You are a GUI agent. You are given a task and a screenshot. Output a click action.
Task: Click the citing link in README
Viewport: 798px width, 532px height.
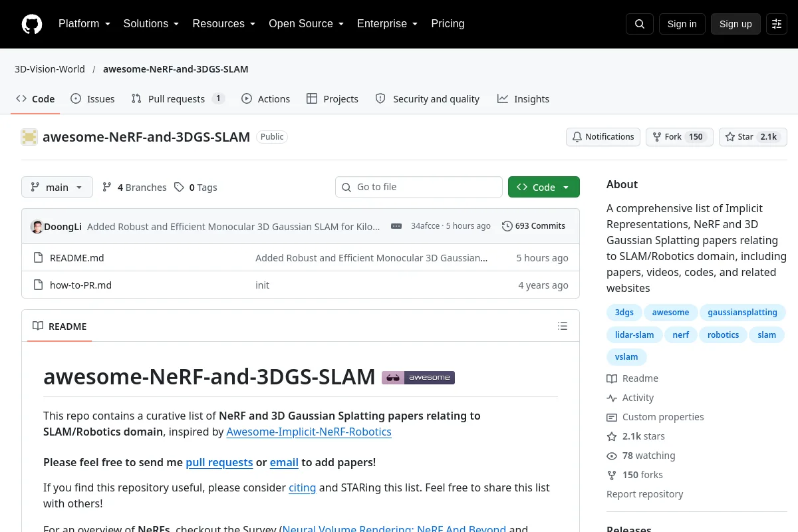pyautogui.click(x=303, y=487)
